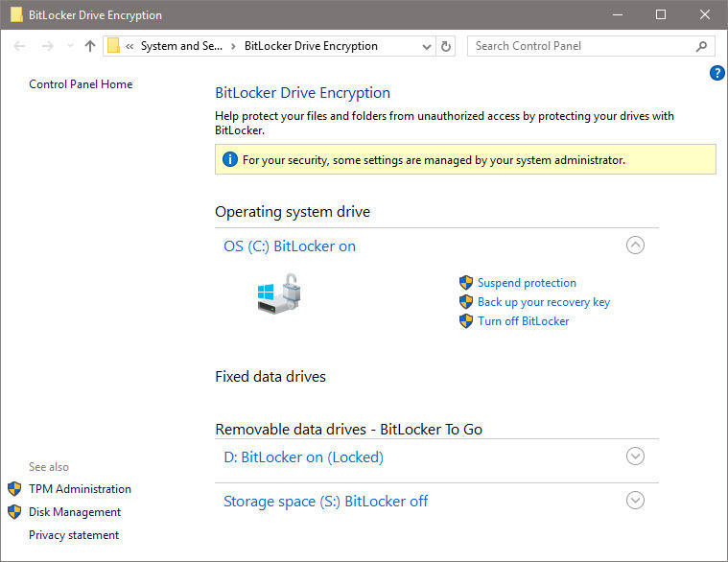Screen dimensions: 728x562
Task: Click System and Se... breadcrumb
Action: pos(181,46)
